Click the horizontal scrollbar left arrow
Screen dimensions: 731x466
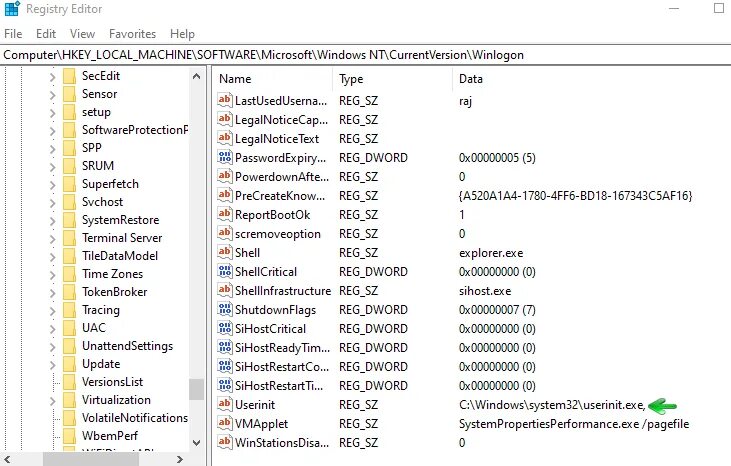click(x=7, y=459)
